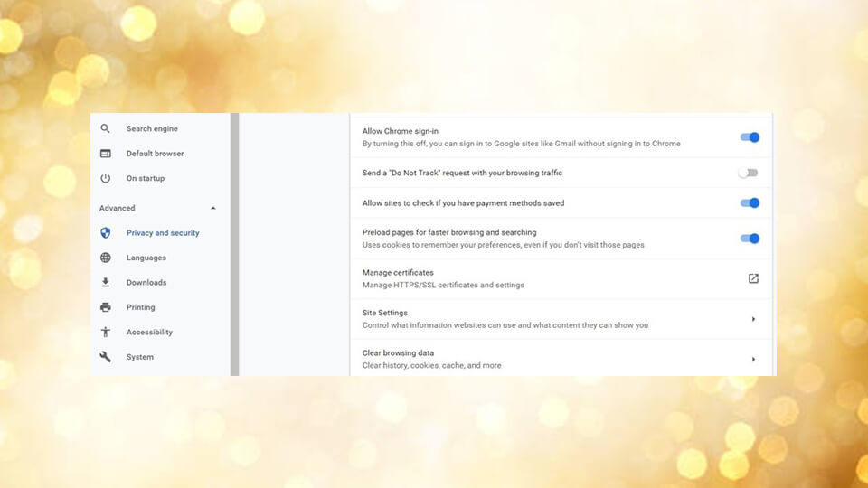The height and width of the screenshot is (488, 868).
Task: Click 'By turning this off' description text
Action: tap(522, 144)
